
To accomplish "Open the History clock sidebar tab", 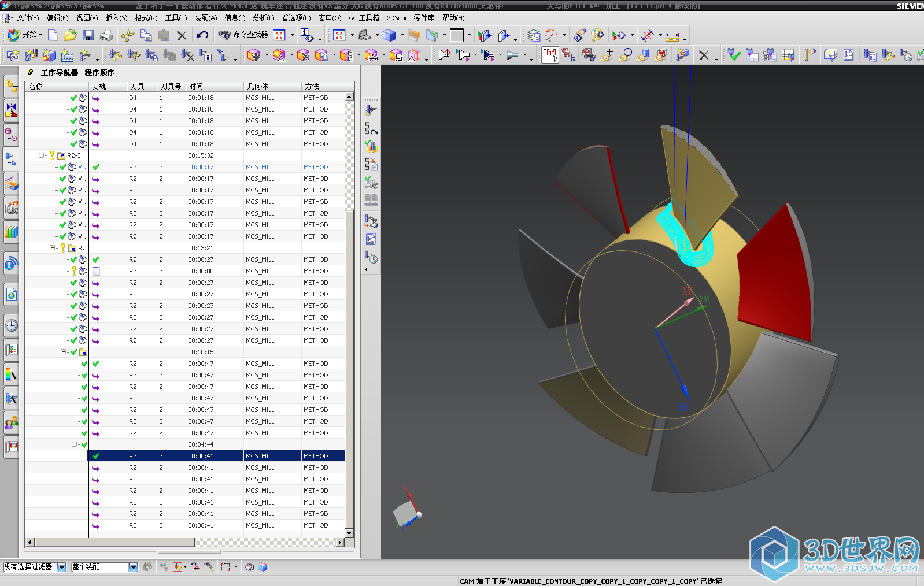I will coord(11,325).
